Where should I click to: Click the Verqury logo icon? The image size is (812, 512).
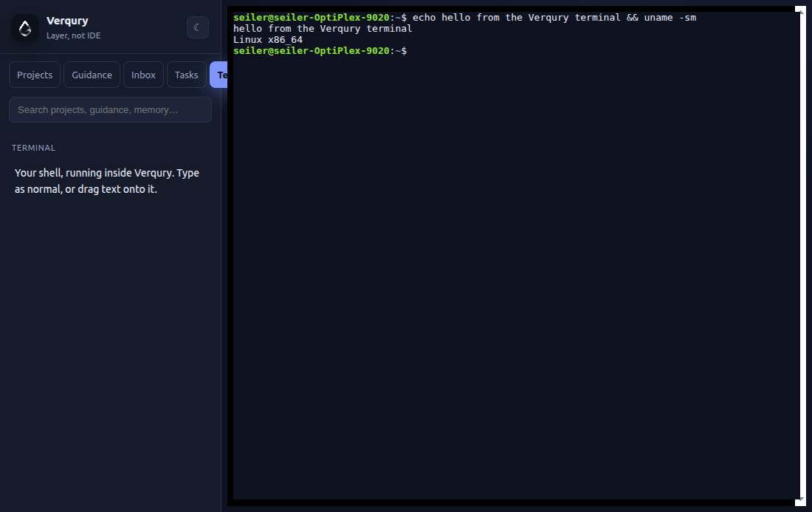[25, 27]
